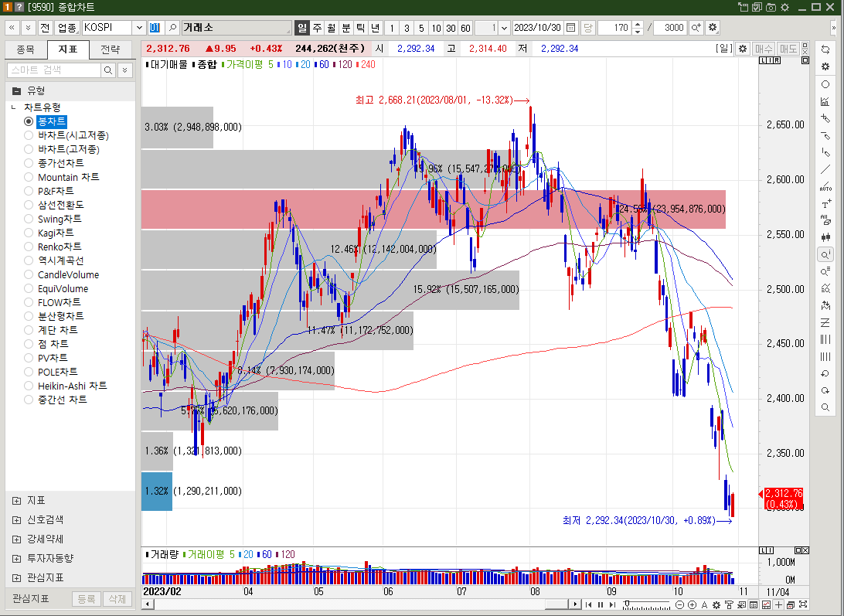844x616 pixels.
Task: Click the 매도 button
Action: pos(788,49)
